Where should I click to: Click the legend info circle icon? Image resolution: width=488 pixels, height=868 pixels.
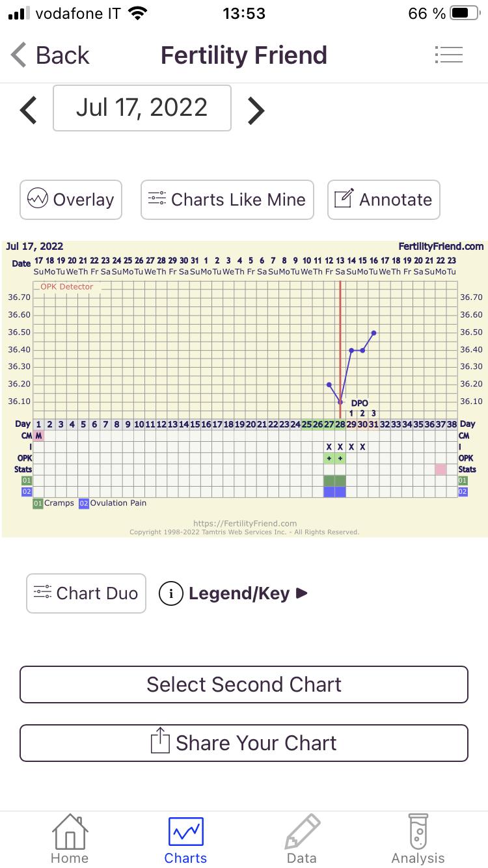(x=170, y=593)
